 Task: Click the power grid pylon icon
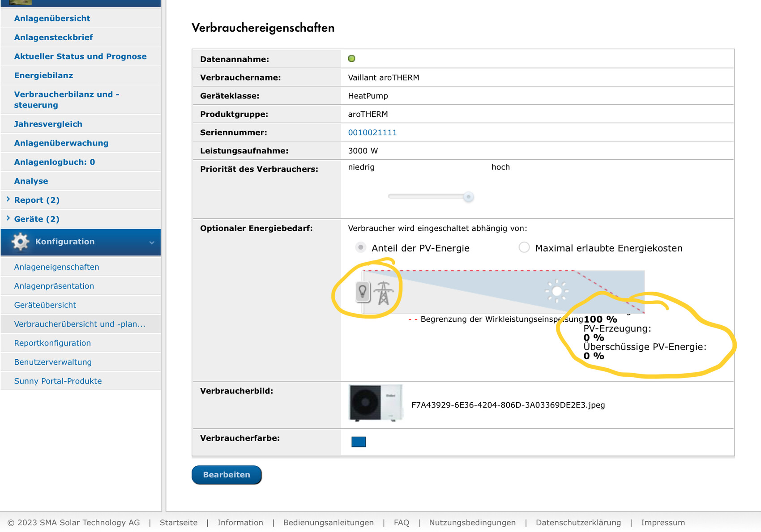(x=384, y=293)
